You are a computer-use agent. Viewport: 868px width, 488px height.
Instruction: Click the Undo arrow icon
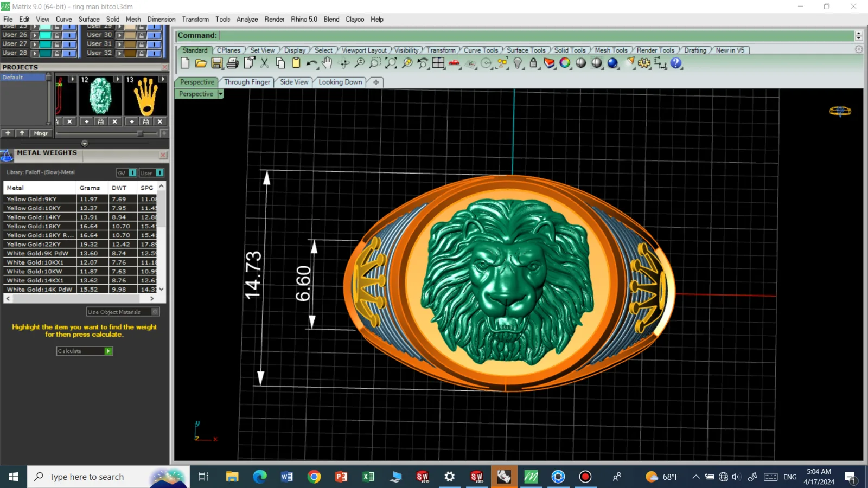[x=311, y=63]
